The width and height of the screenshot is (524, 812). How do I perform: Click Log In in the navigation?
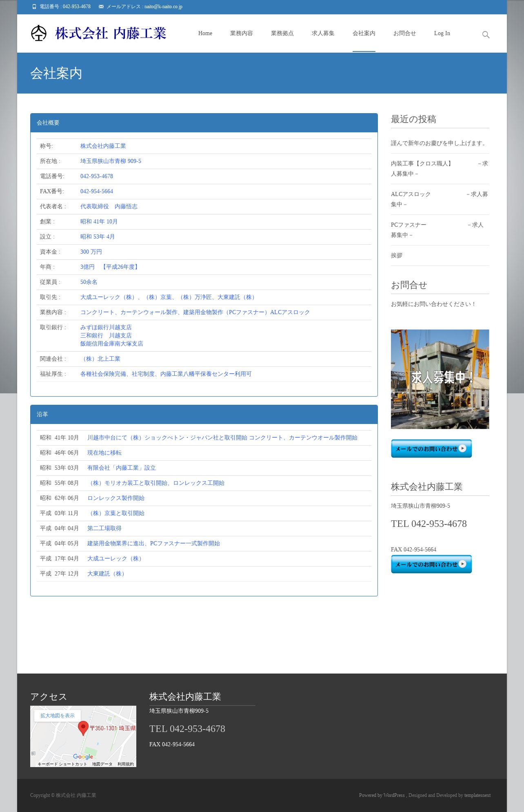pyautogui.click(x=442, y=33)
